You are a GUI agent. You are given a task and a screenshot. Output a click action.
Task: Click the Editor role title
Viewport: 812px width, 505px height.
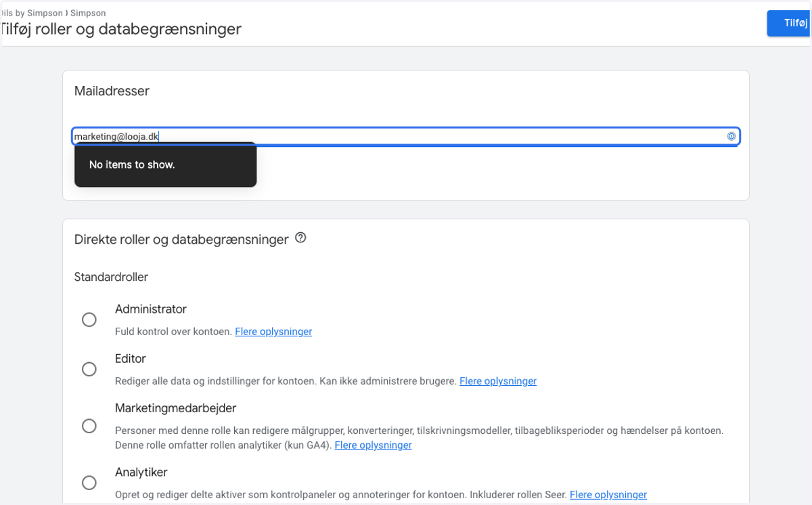pyautogui.click(x=131, y=359)
